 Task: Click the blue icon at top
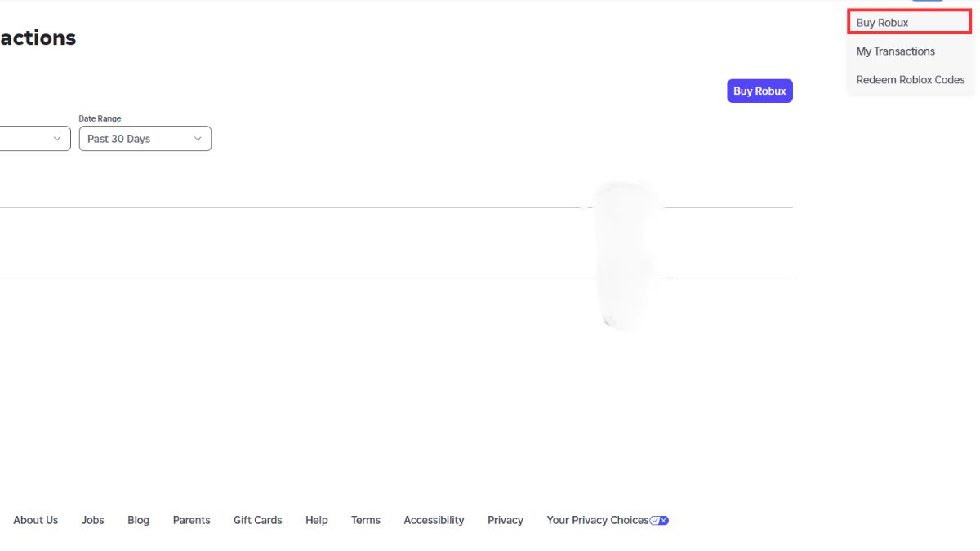(x=927, y=2)
